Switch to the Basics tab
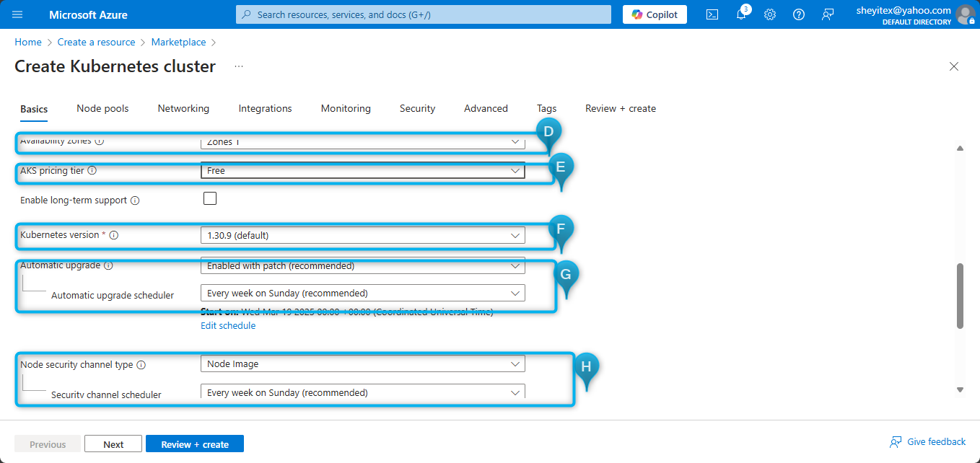 coord(34,109)
